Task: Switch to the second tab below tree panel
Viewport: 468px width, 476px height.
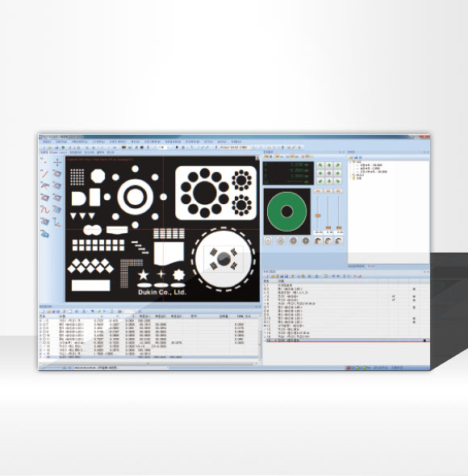Action: (x=371, y=266)
